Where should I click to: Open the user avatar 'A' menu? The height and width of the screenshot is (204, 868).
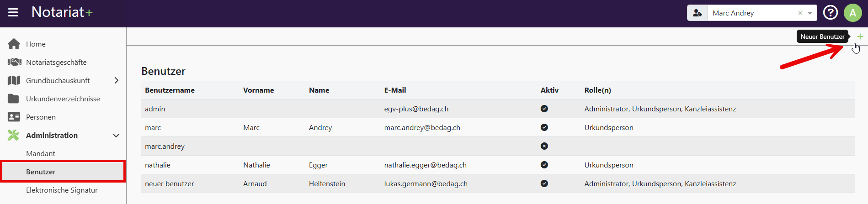click(852, 13)
